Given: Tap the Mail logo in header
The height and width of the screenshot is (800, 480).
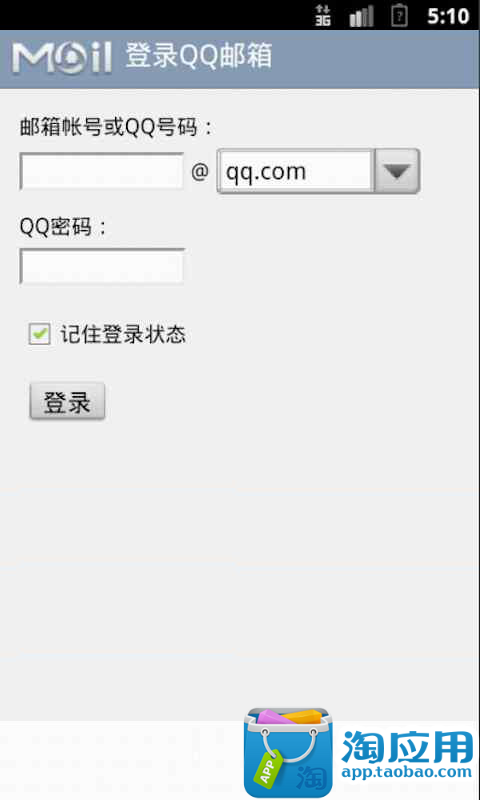Looking at the screenshot, I should (x=62, y=59).
